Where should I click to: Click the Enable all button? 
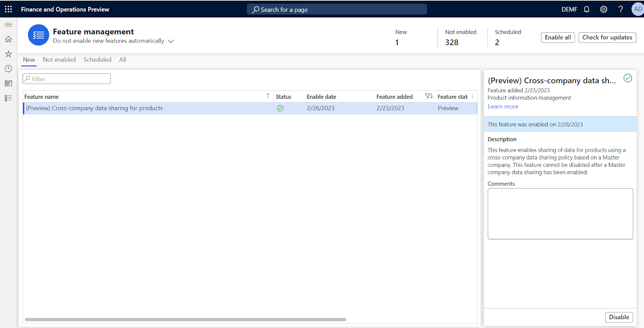coord(558,37)
